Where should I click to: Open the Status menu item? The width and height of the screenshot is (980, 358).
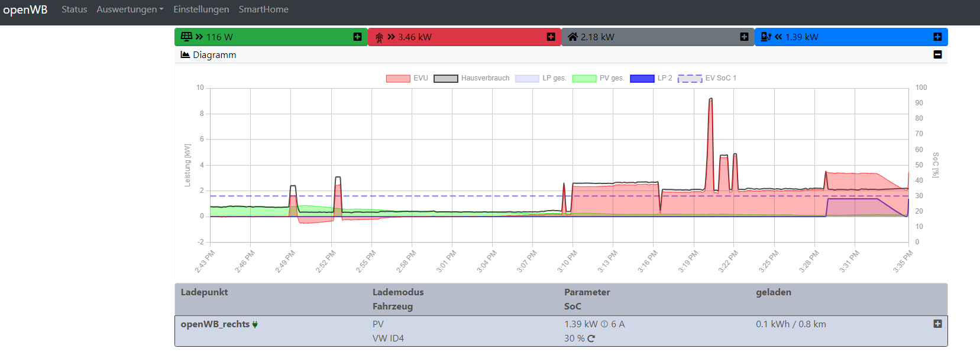coord(74,9)
